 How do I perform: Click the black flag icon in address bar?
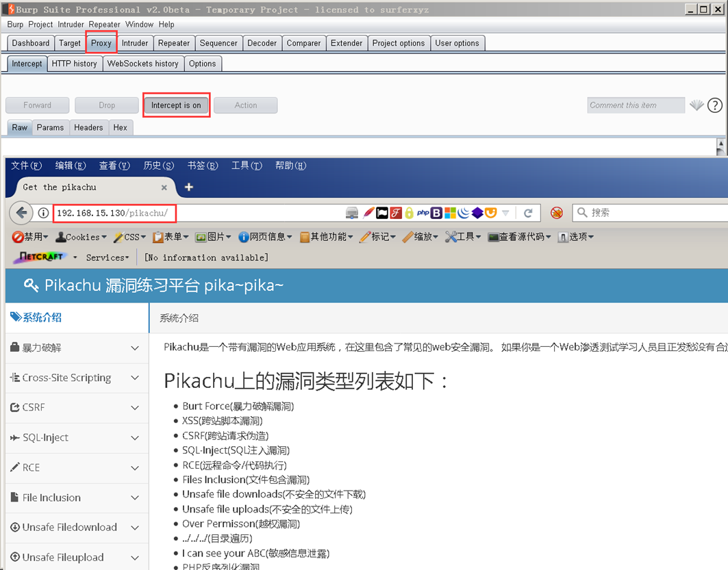coord(382,213)
